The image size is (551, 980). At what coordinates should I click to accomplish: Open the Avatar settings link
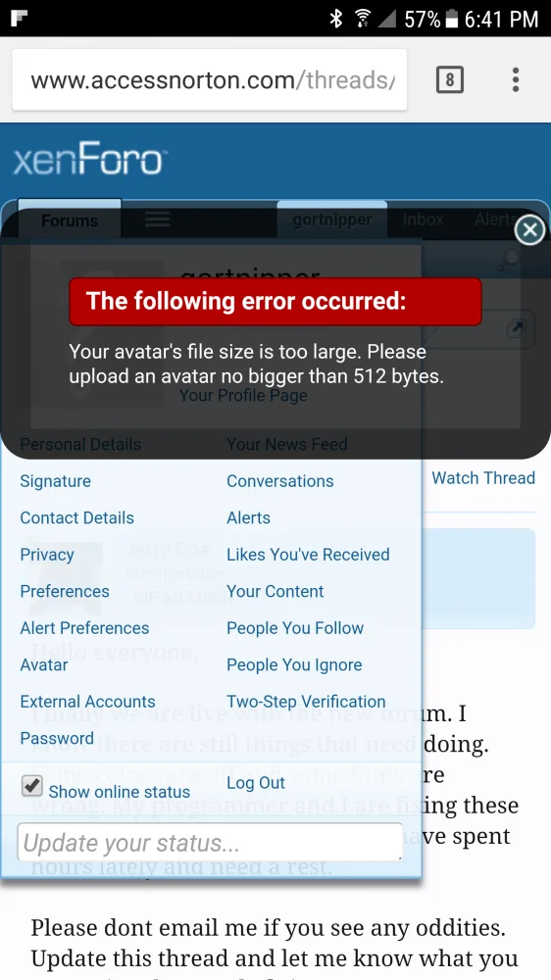coord(44,664)
